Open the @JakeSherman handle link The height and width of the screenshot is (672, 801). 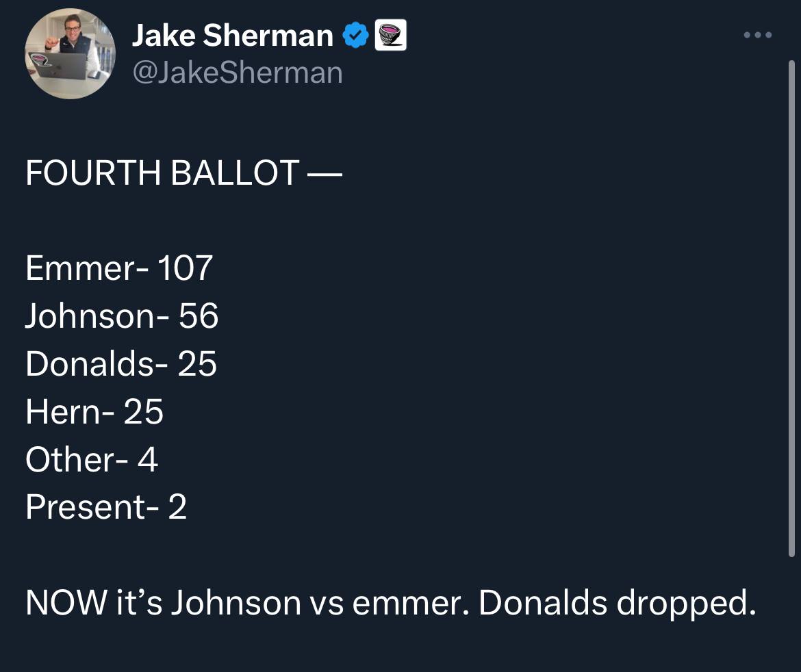(238, 73)
